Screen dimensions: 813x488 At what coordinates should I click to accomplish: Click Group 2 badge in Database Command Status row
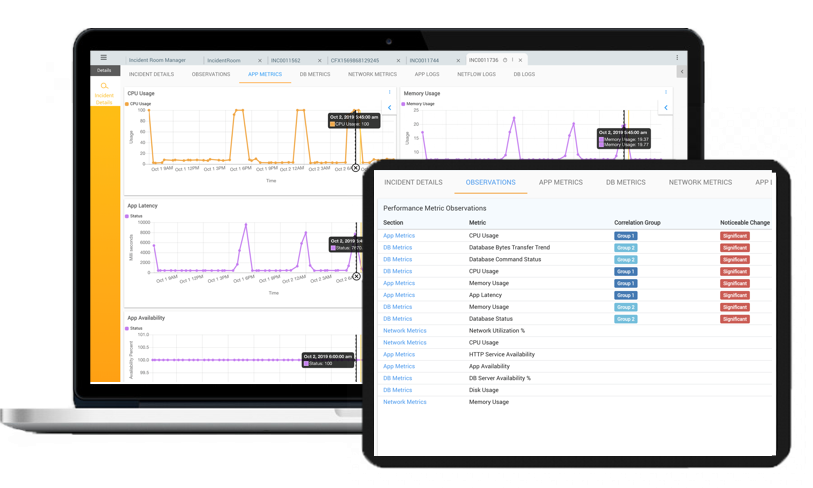[x=625, y=259]
